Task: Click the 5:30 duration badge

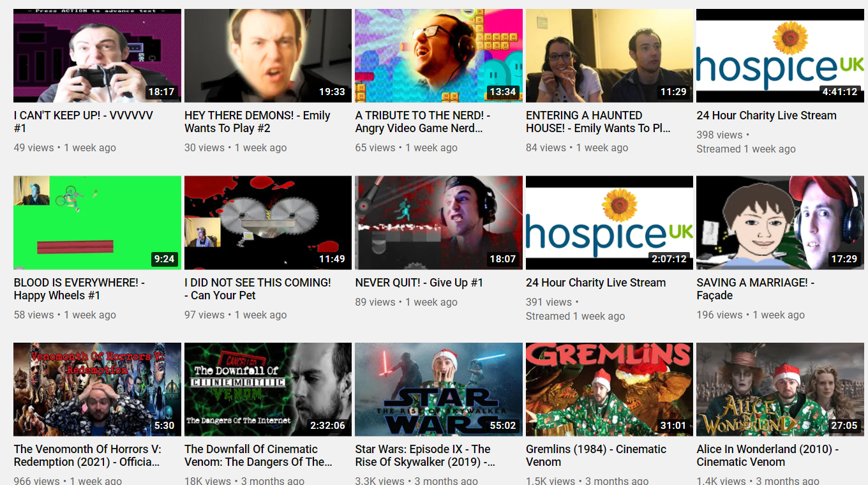Action: click(164, 426)
